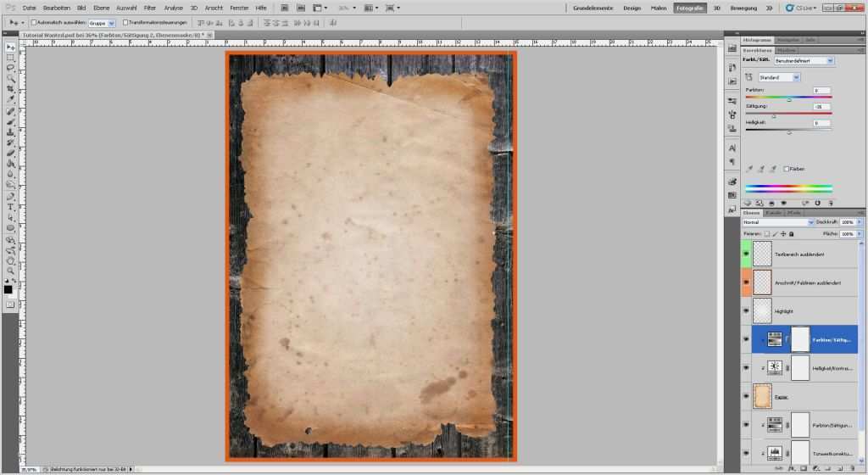Switch to the Histogramm tab
The height and width of the screenshot is (475, 868).
757,40
